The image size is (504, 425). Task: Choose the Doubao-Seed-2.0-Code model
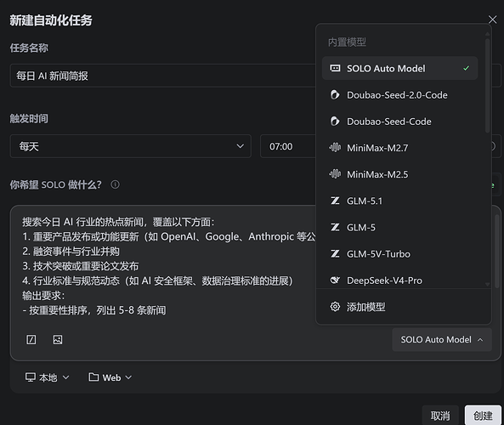click(399, 95)
